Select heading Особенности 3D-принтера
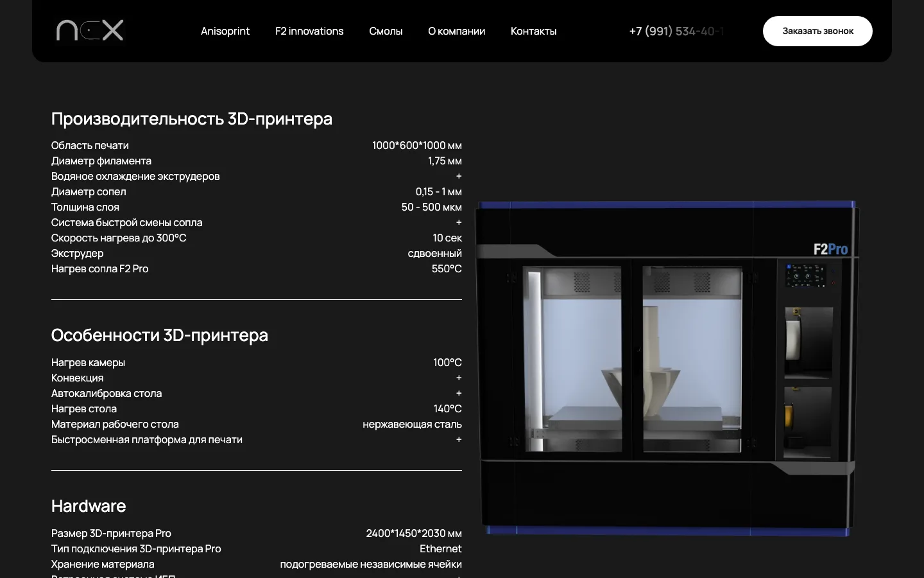Viewport: 924px width, 578px height. [160, 335]
